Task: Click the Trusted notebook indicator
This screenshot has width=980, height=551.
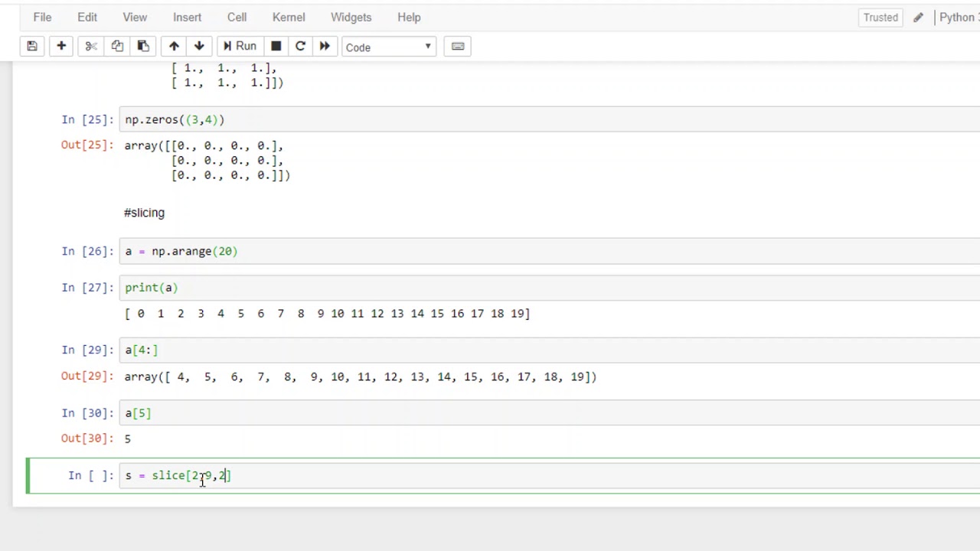Action: pyautogui.click(x=880, y=17)
